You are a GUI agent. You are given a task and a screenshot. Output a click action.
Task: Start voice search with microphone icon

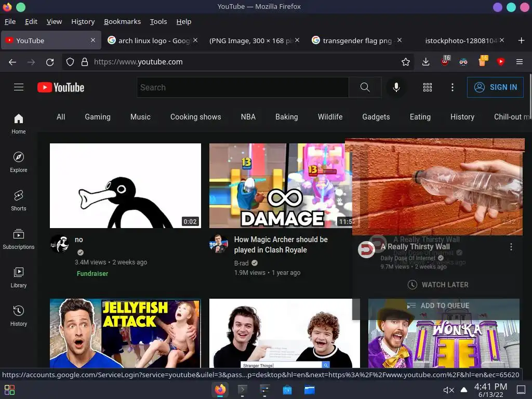396,87
